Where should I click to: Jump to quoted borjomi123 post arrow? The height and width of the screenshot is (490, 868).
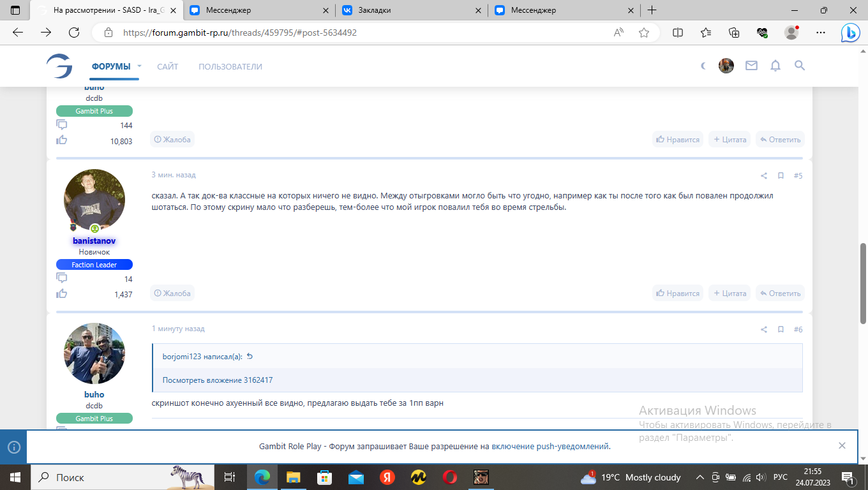(x=250, y=357)
